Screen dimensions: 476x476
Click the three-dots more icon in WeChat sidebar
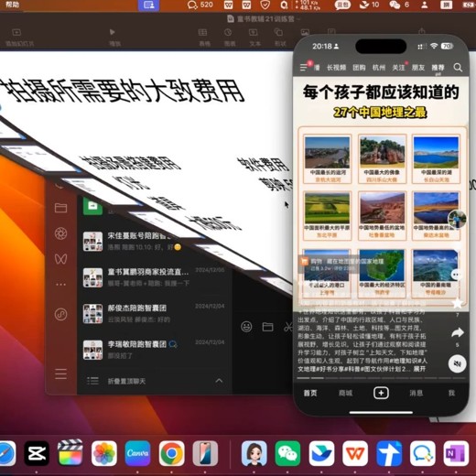[60, 285]
